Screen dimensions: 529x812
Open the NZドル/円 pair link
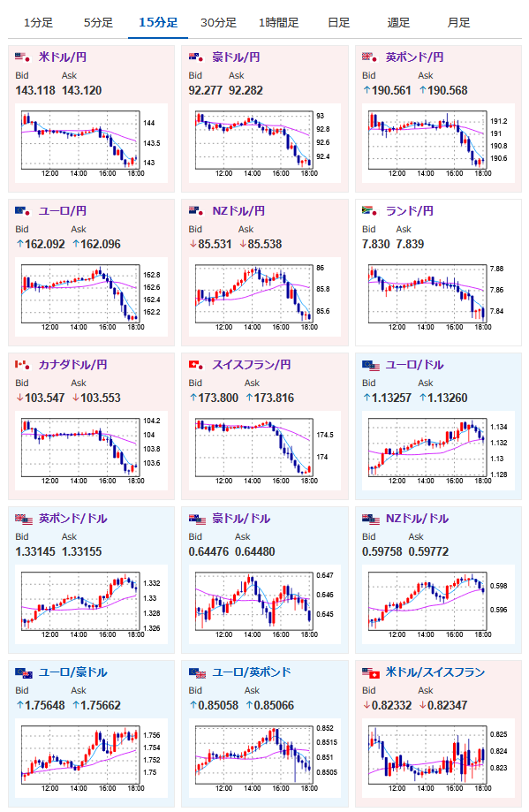point(238,211)
